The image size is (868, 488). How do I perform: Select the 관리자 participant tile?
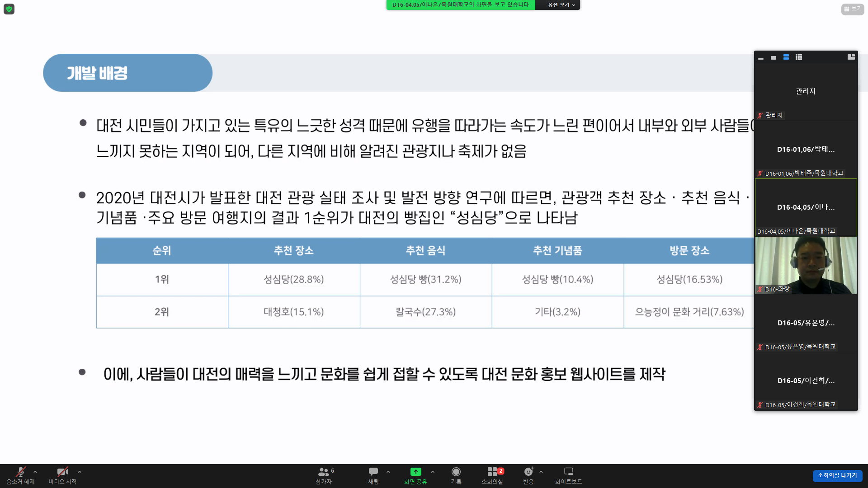pos(806,91)
